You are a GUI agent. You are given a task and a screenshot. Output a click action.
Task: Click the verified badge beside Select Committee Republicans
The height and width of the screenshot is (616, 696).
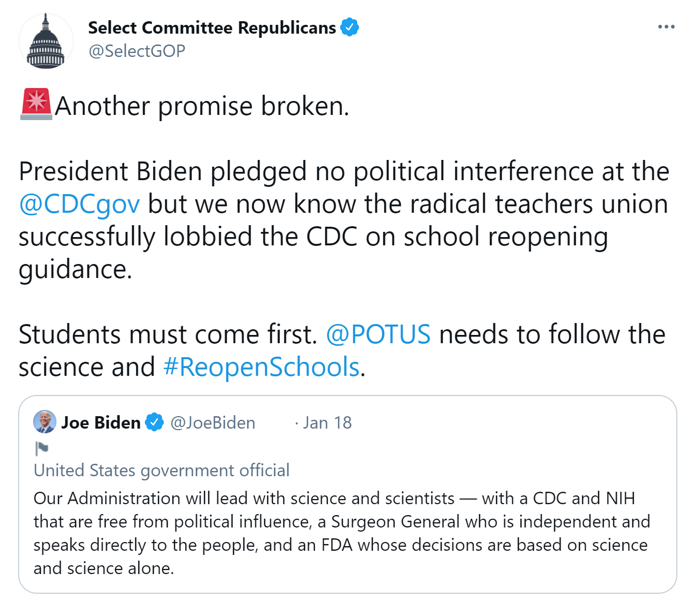point(350,27)
